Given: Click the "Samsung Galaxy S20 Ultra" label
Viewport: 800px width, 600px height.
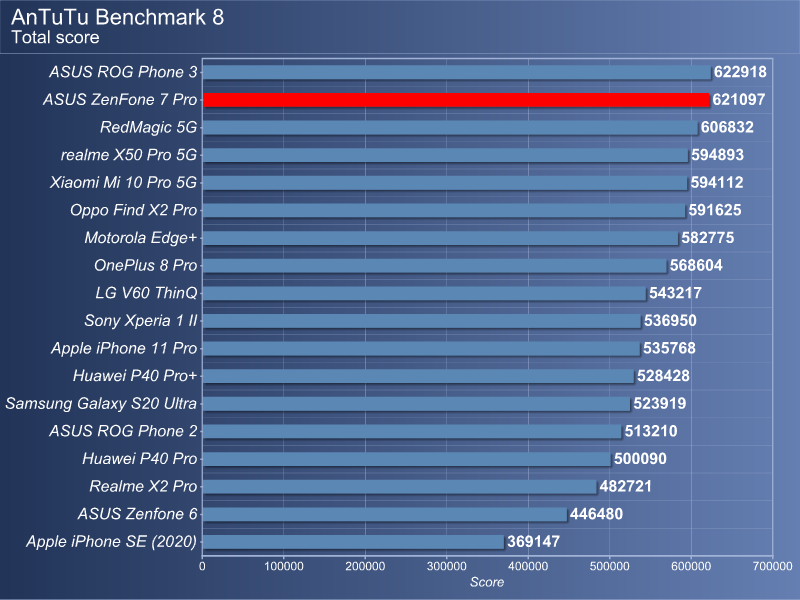Looking at the screenshot, I should point(101,404).
